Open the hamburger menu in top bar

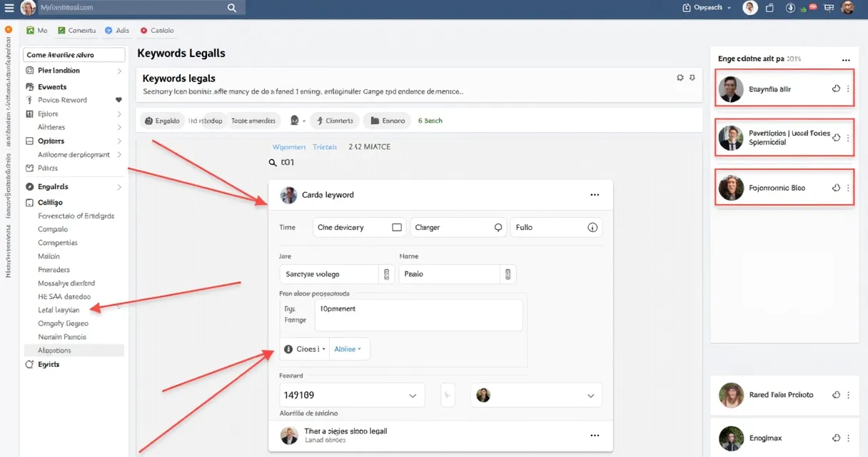(x=9, y=8)
